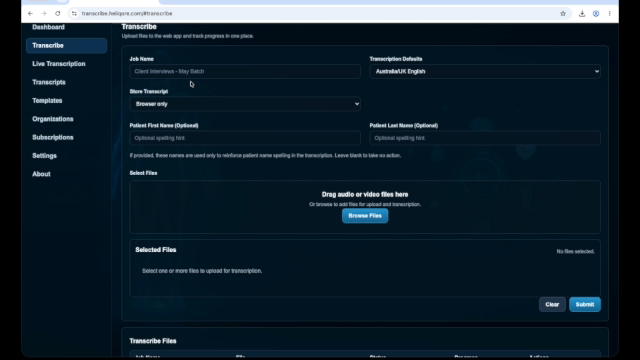
Task: Click the 'Selected Files' heading
Action: [156, 250]
